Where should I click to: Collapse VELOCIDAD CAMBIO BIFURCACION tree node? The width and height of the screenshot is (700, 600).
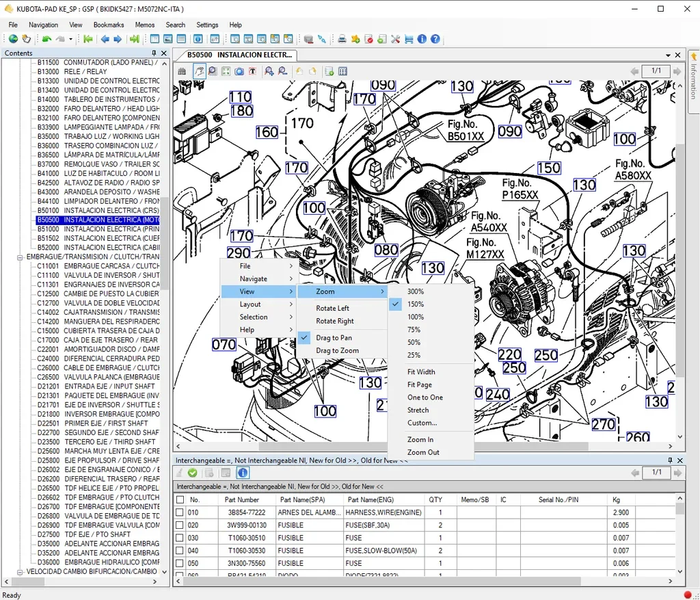(x=21, y=571)
